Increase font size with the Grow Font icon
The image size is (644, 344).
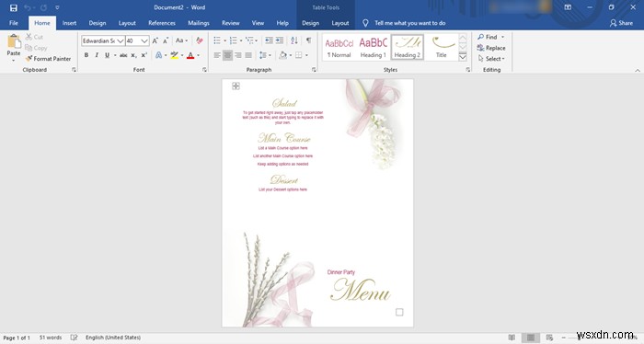pos(155,40)
